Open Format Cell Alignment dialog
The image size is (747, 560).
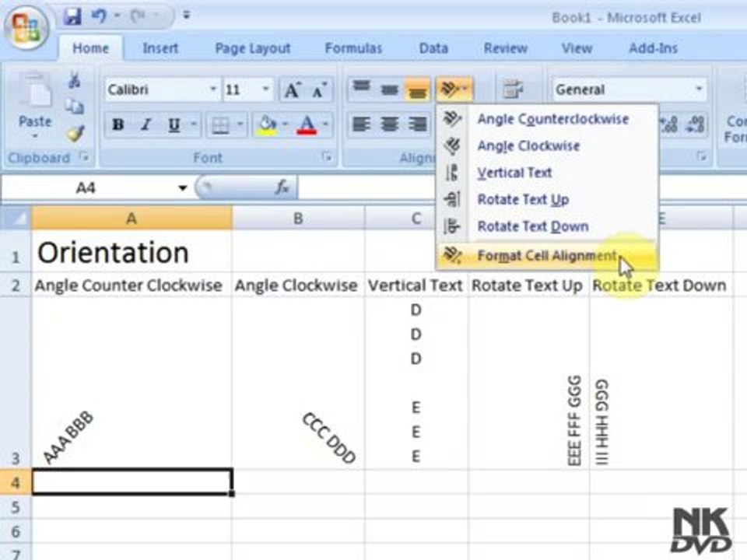click(547, 256)
